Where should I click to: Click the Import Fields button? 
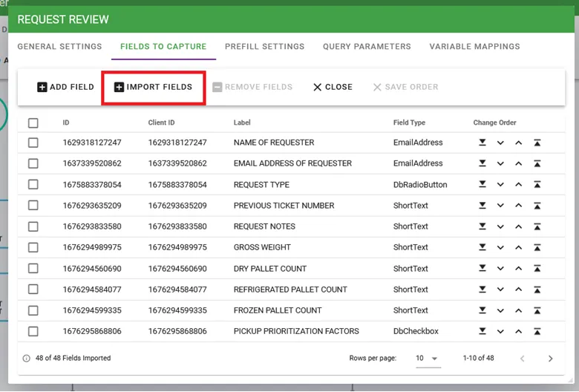153,88
